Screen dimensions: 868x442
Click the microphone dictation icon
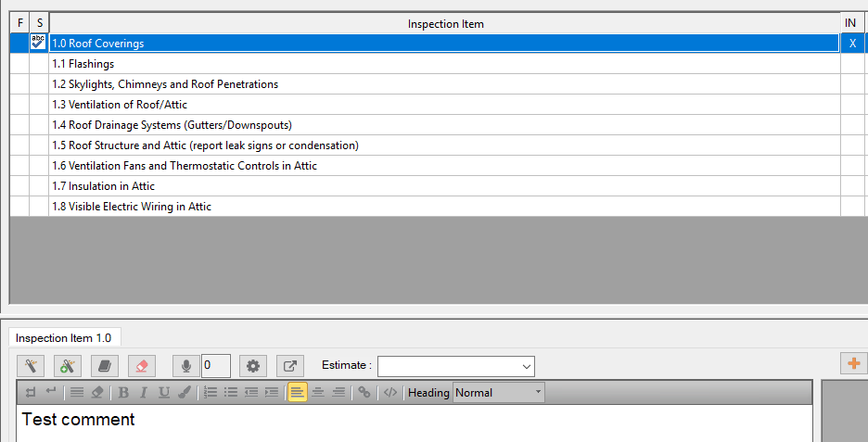(x=186, y=366)
